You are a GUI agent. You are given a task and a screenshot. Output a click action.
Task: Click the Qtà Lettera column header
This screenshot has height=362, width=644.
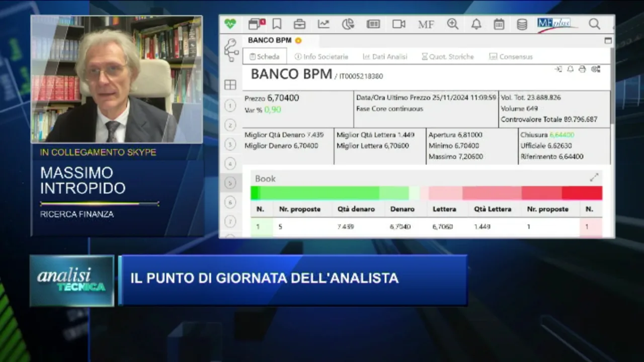pyautogui.click(x=493, y=209)
